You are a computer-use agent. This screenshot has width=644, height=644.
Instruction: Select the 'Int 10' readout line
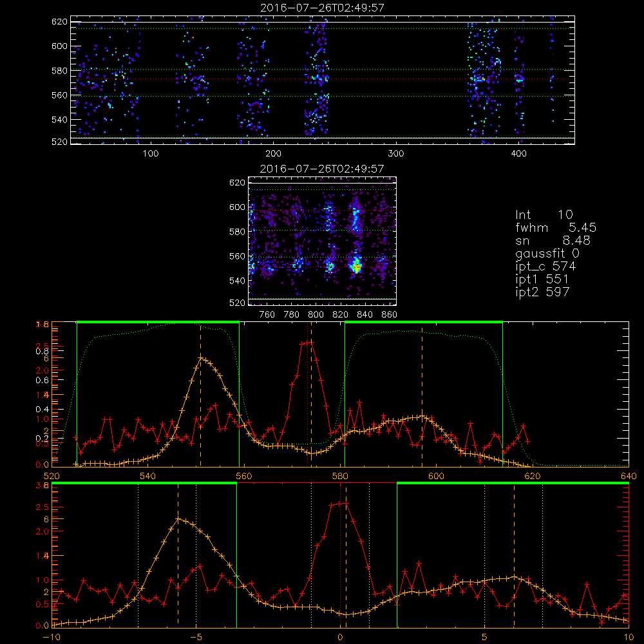pyautogui.click(x=544, y=214)
